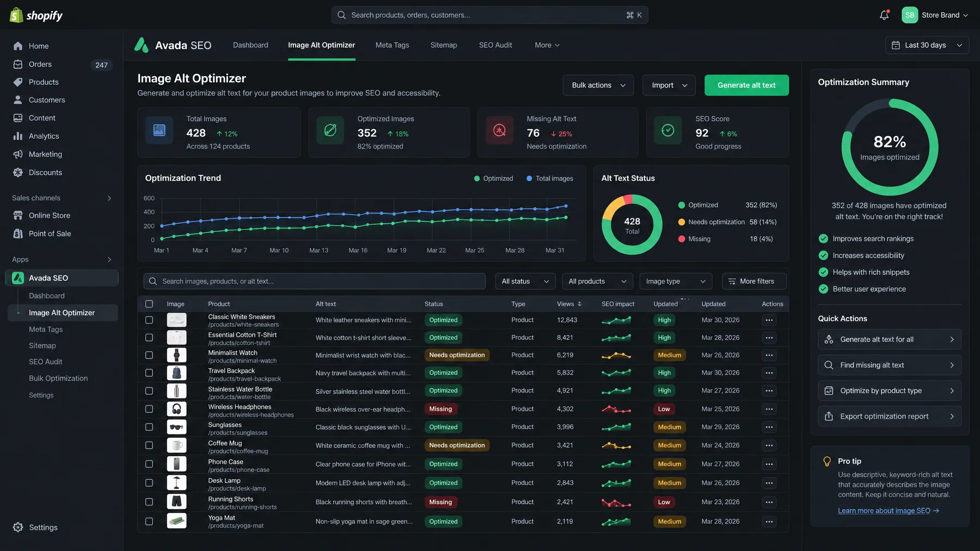Click the More filters button
This screenshot has height=551, width=980.
(754, 281)
